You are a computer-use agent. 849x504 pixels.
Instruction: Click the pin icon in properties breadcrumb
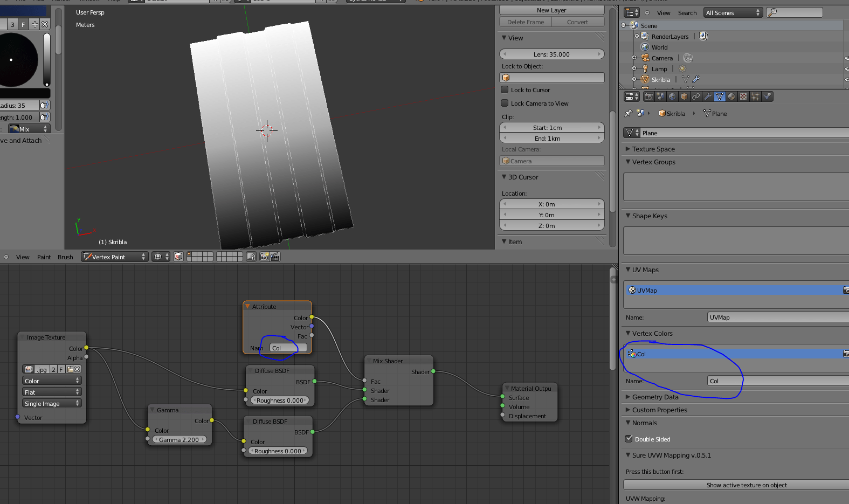[x=628, y=113]
